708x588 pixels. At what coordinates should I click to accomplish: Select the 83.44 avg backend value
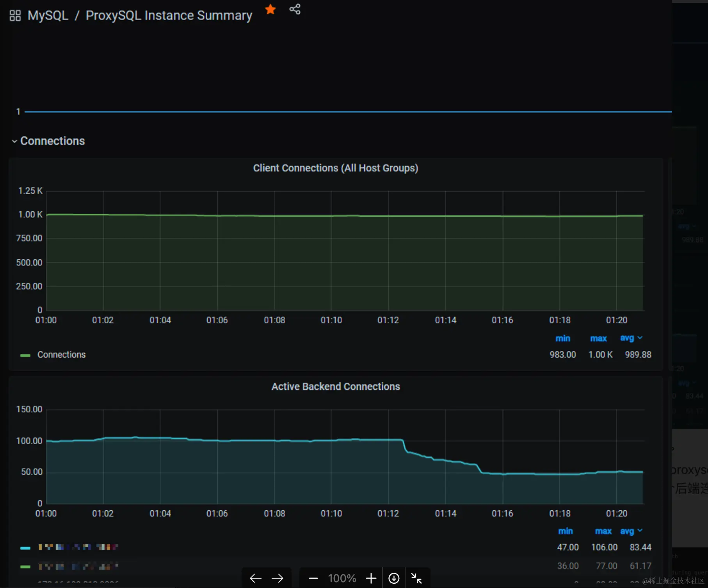coord(640,547)
